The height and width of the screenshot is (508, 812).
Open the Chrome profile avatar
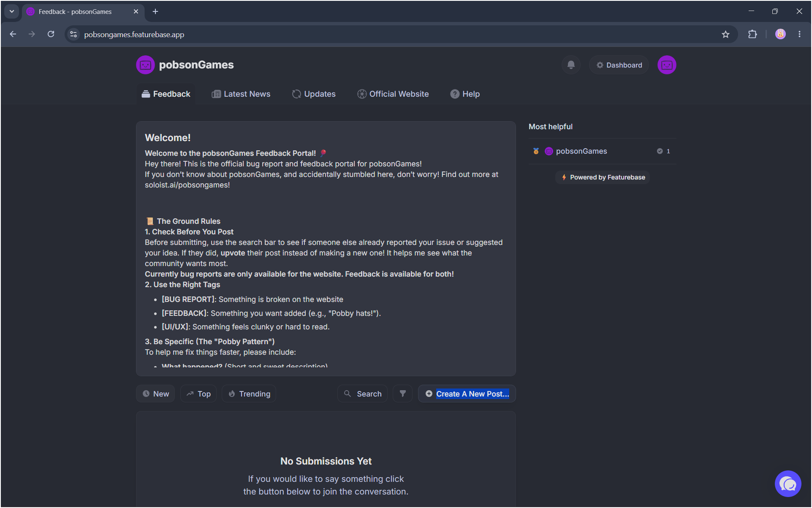[x=780, y=34]
